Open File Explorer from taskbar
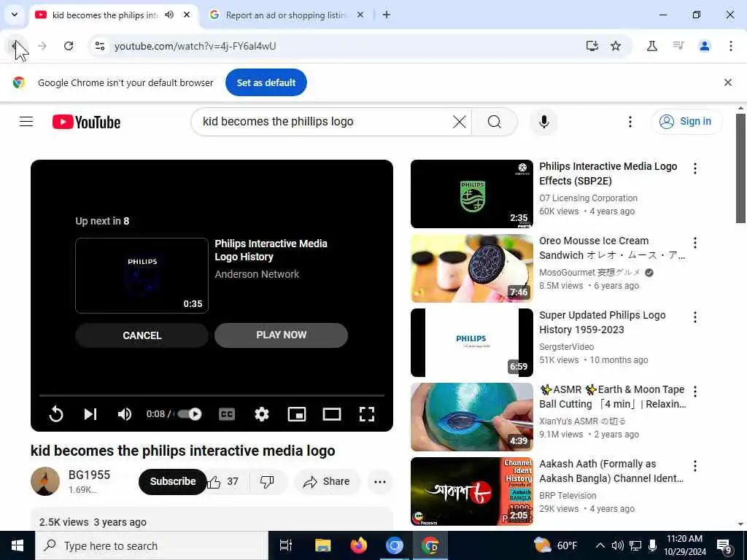The height and width of the screenshot is (560, 747). pyautogui.click(x=322, y=545)
